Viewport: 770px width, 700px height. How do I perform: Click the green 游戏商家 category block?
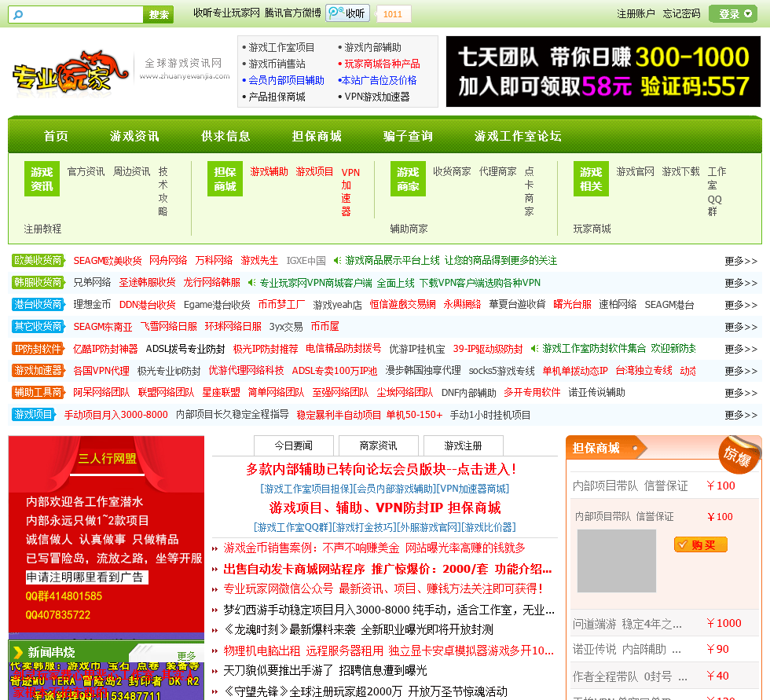408,178
